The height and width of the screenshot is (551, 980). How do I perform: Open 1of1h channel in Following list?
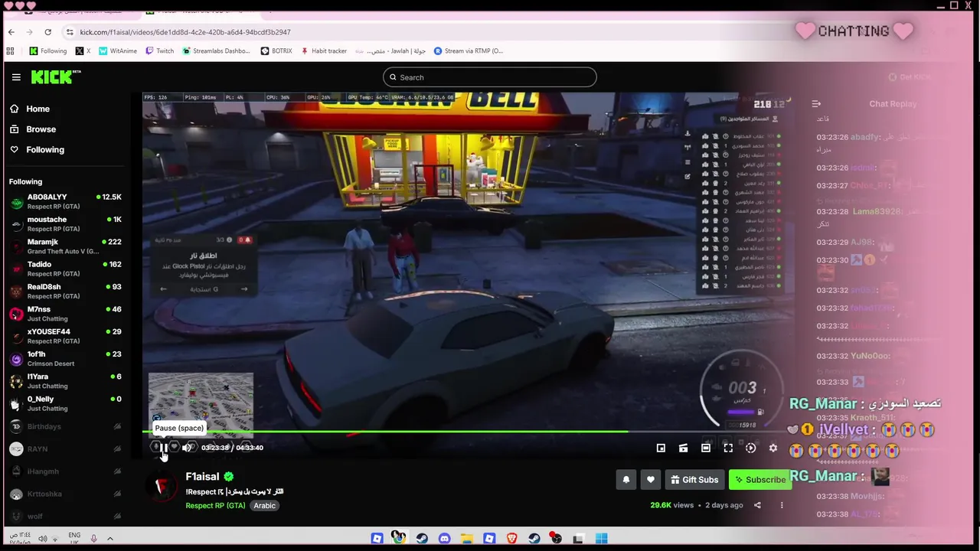(66, 358)
